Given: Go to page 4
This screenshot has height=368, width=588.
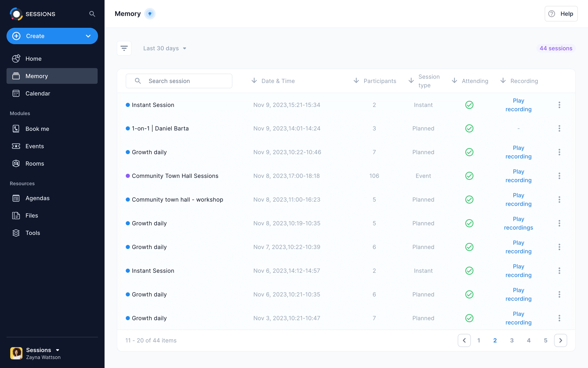Looking at the screenshot, I should (x=529, y=341).
